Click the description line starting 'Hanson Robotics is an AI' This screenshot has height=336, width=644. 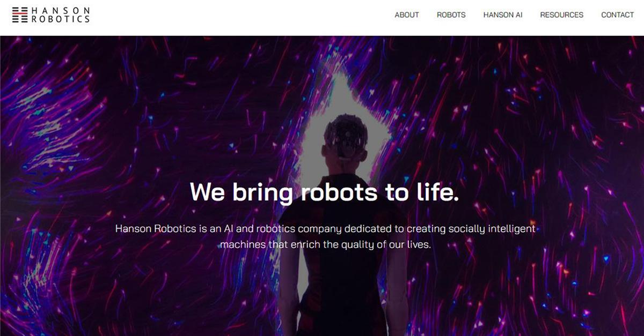coord(325,229)
